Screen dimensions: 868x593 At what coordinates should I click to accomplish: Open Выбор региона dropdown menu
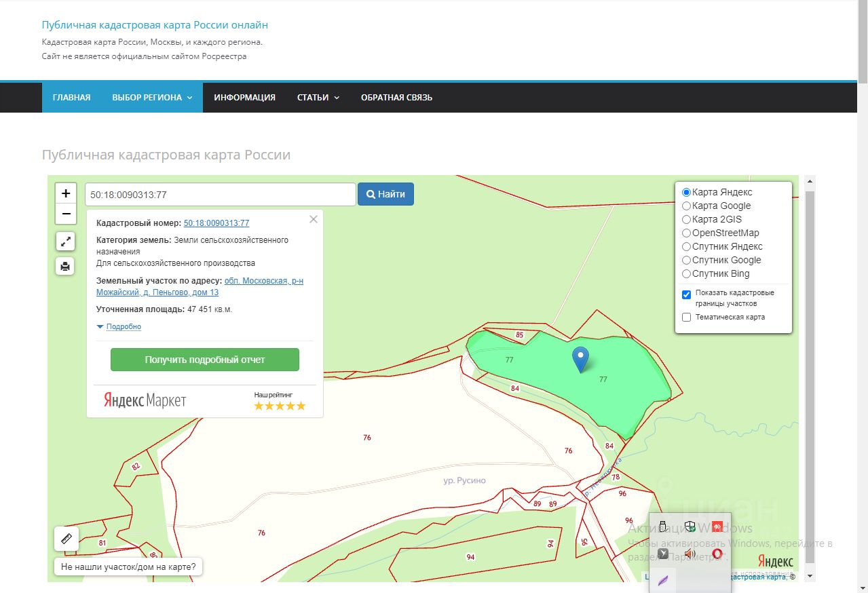coord(152,98)
